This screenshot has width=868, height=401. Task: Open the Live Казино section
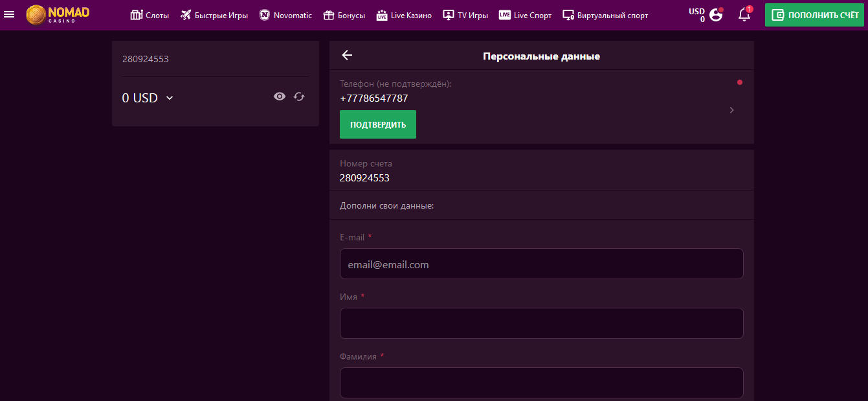pos(404,15)
